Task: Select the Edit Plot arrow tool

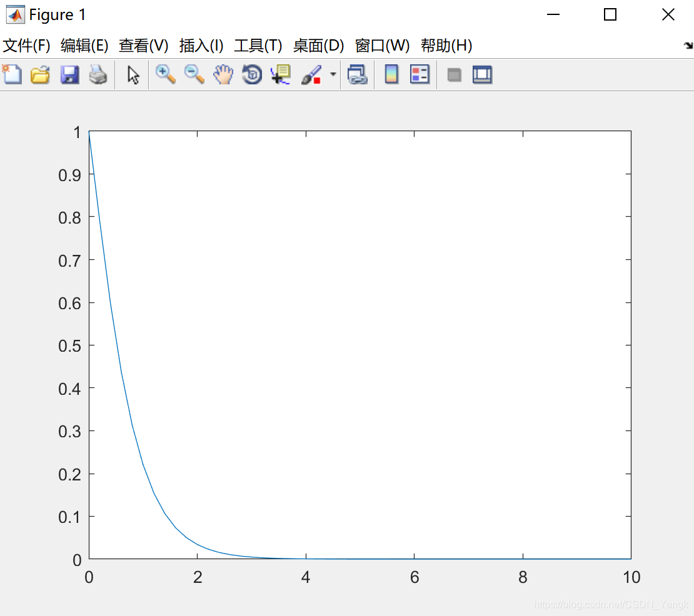Action: [133, 75]
